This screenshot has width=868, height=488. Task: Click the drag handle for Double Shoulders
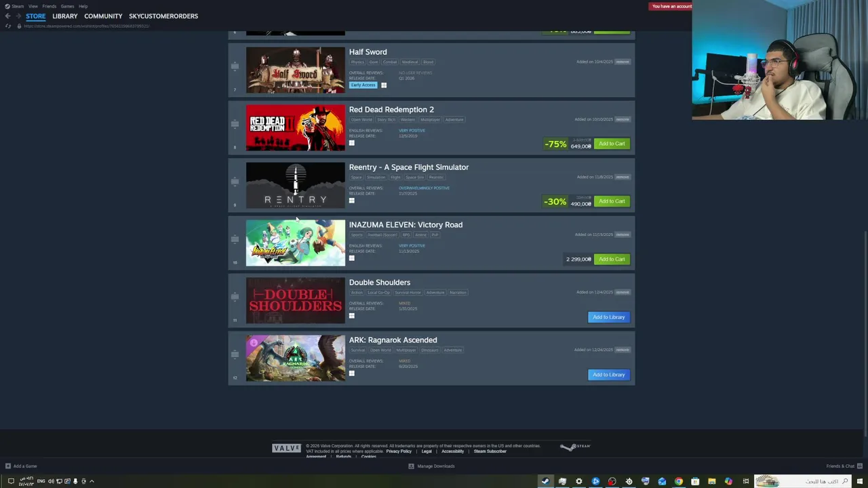[235, 297]
